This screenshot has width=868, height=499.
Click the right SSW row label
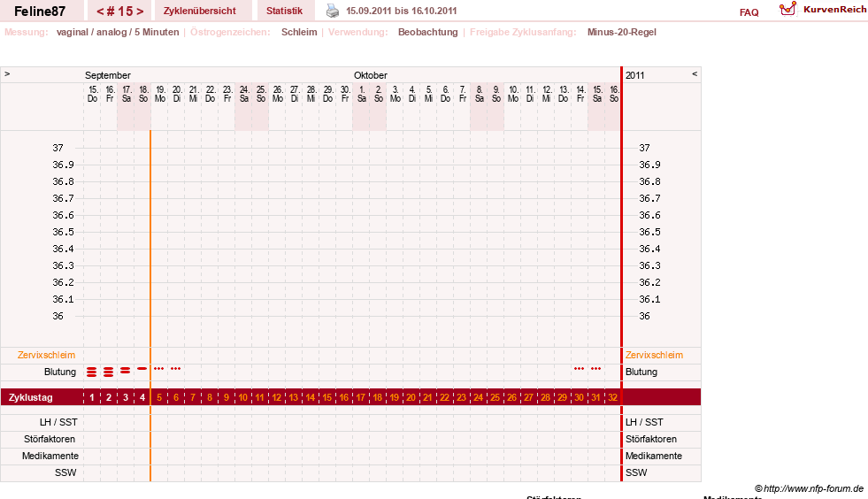[x=636, y=473]
